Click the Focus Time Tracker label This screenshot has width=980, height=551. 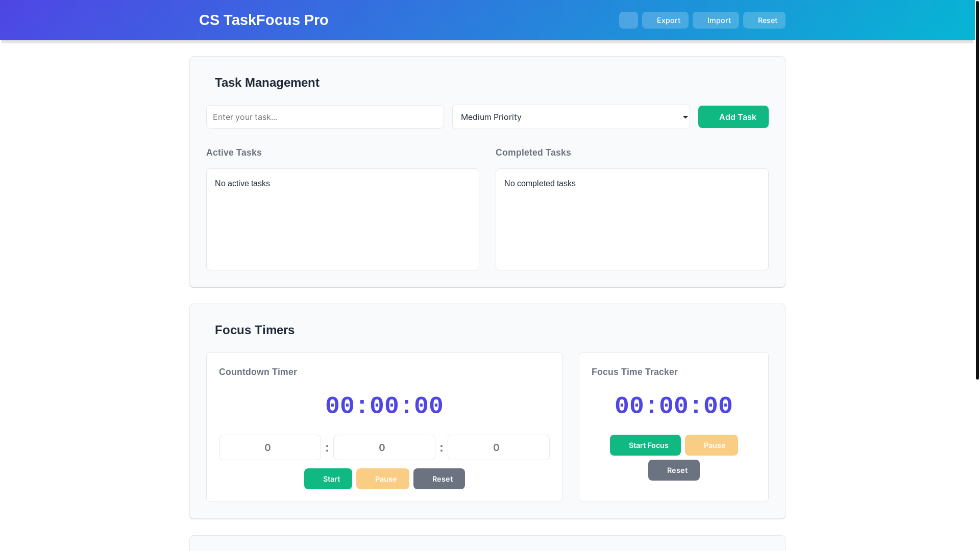(634, 372)
